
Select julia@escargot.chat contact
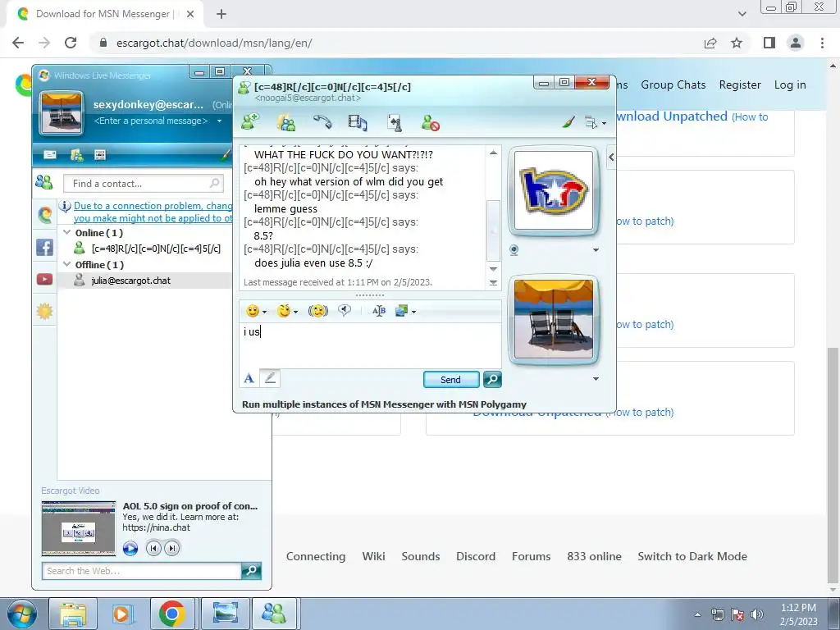coord(130,281)
